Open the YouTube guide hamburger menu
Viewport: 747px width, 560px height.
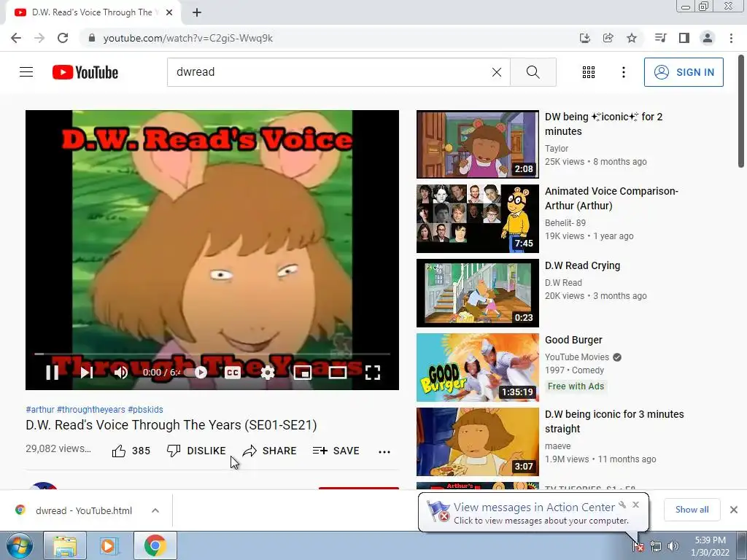click(26, 72)
